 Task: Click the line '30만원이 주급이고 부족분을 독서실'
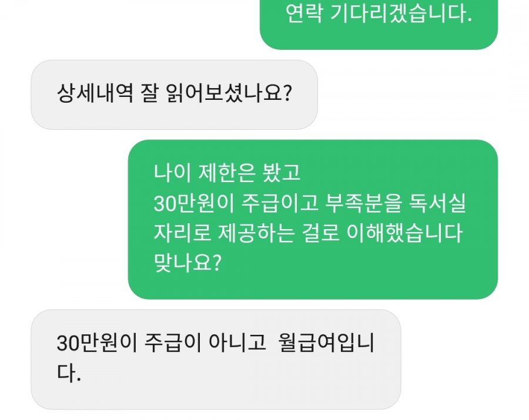coord(310,203)
